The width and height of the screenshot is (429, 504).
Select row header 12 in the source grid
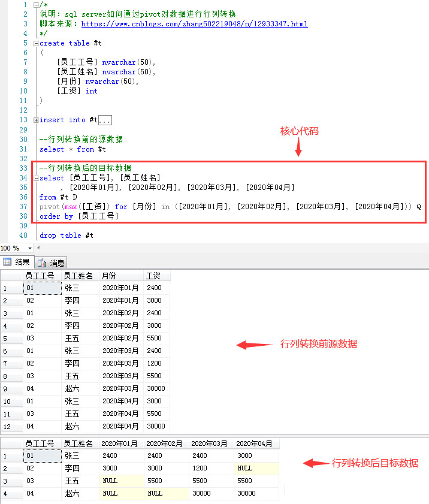[x=11, y=427]
